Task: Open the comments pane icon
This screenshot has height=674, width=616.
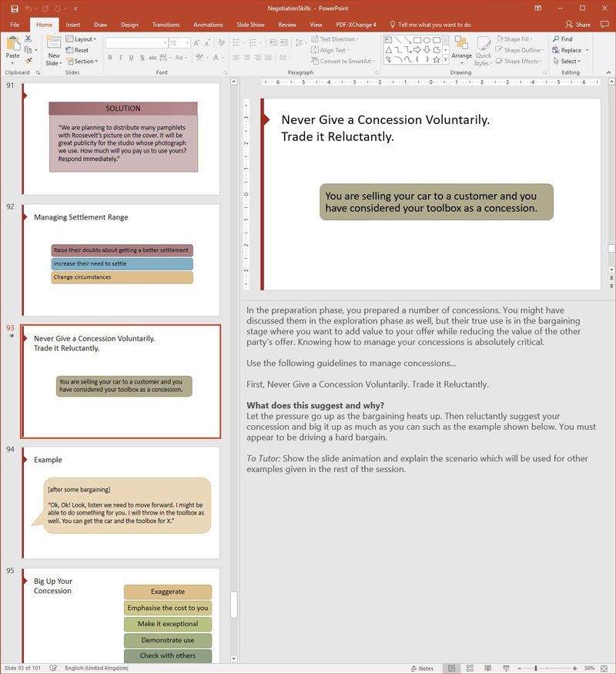Action: click(x=604, y=25)
